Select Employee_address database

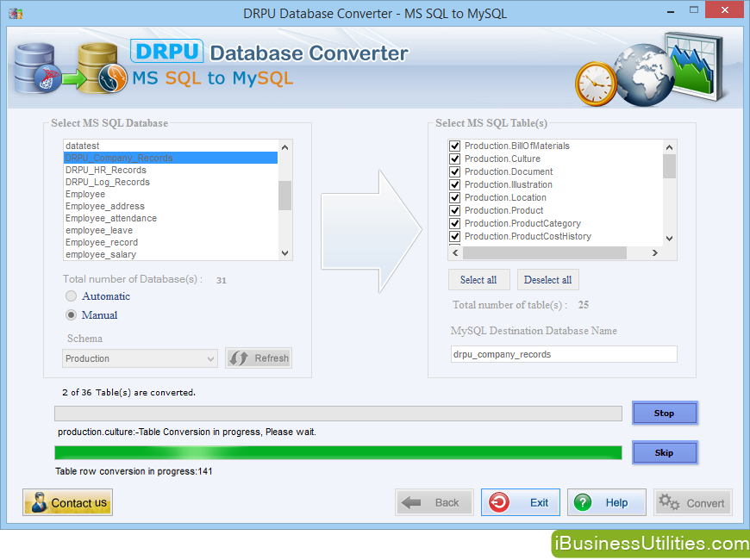[171, 206]
